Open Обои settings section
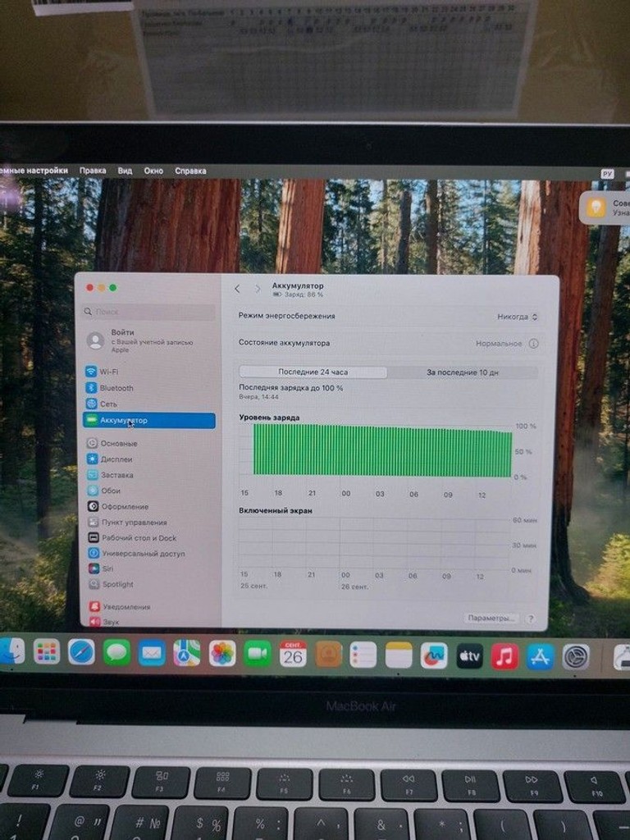The height and width of the screenshot is (840, 630). coord(103,491)
